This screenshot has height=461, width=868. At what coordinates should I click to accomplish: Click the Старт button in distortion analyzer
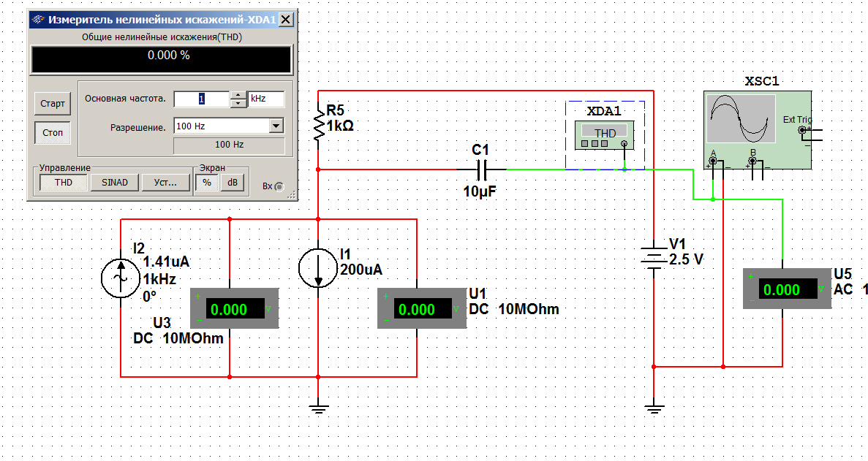pyautogui.click(x=53, y=103)
